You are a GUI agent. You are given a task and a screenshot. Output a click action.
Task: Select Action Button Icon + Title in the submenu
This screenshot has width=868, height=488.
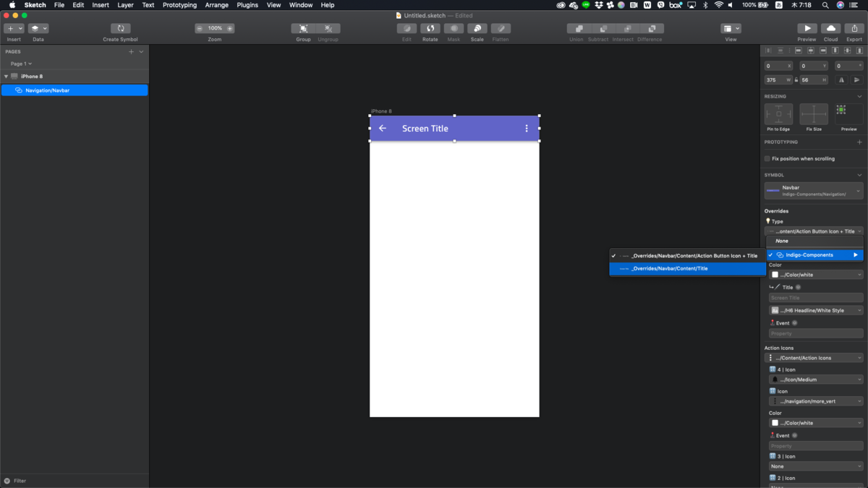coord(688,256)
